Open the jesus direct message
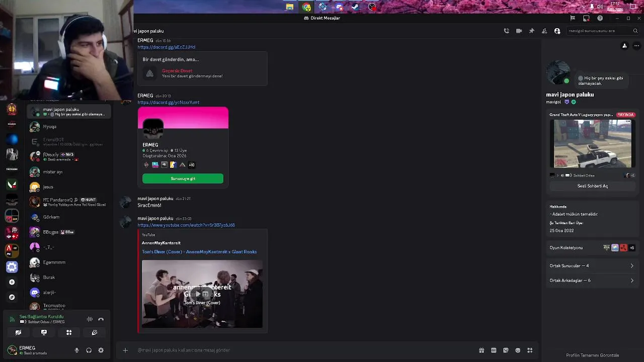The height and width of the screenshot is (362, 644). [x=69, y=187]
